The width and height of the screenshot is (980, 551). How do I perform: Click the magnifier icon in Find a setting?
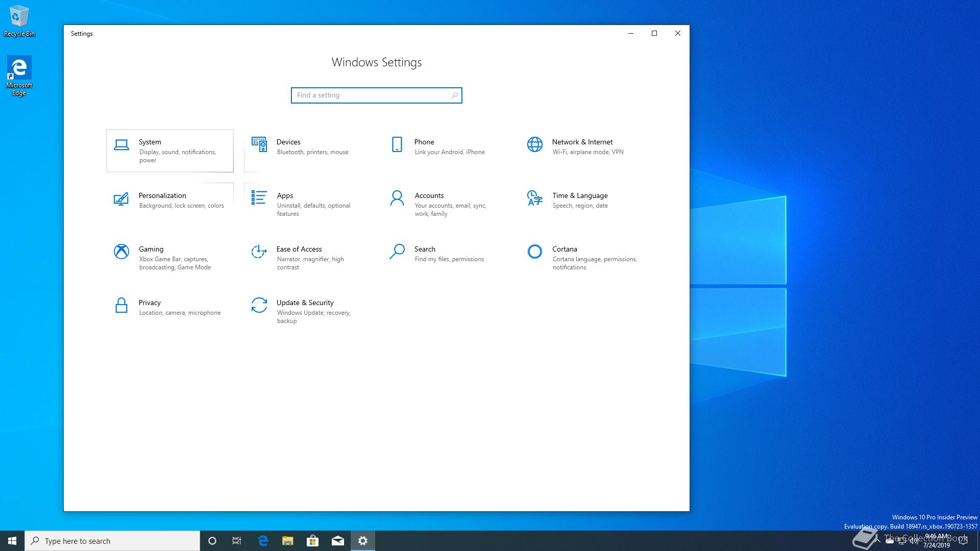pos(454,95)
